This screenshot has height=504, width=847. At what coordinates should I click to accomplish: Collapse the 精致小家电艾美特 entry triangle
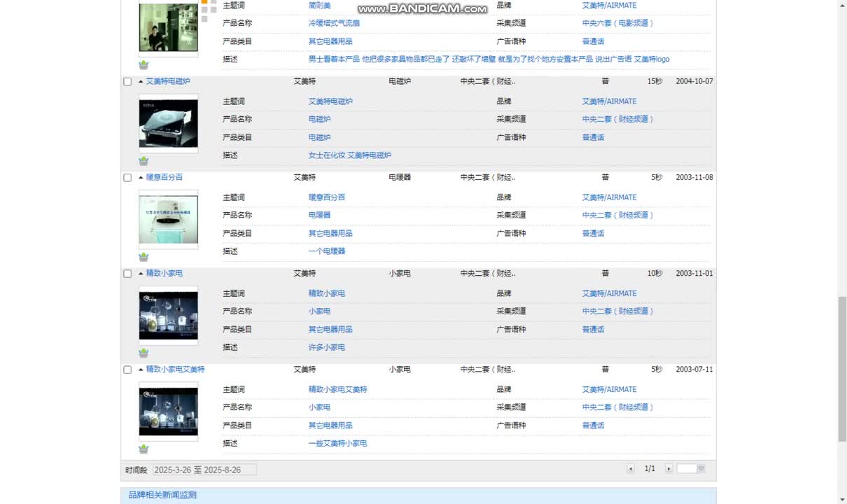click(x=141, y=369)
